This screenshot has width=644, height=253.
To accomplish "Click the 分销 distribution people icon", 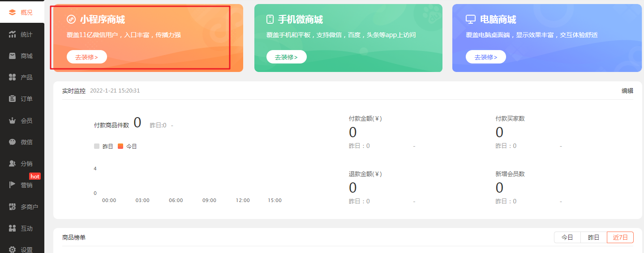I will tap(13, 164).
